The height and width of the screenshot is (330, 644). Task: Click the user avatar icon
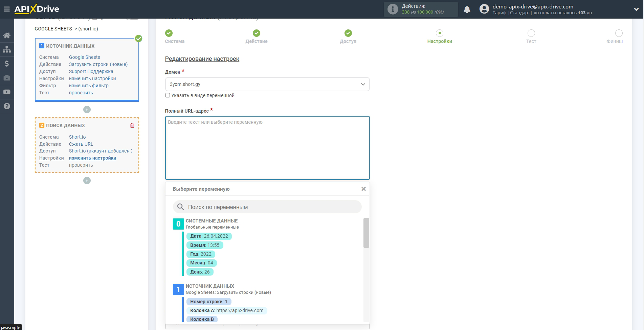(484, 9)
